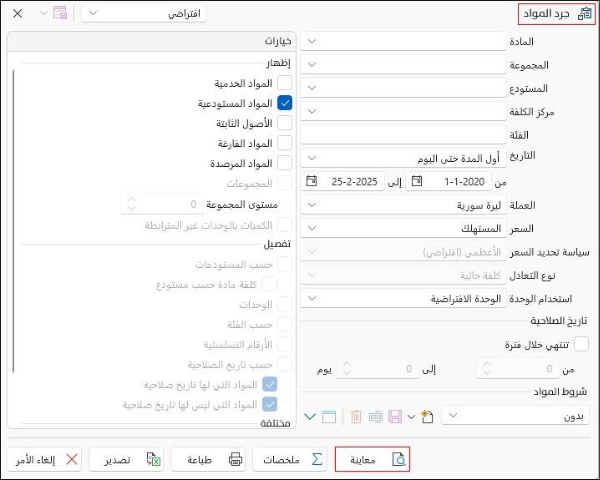Click the مستوى المجموعة stepper arrows
Screen dimensions: 600x480
pos(132,204)
